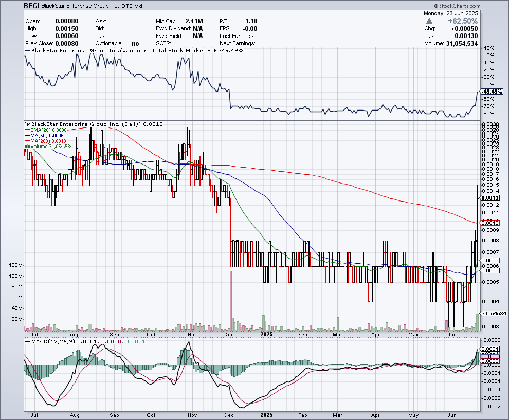
Task: Click the candlestick icon beside BlackStar (Daily)
Action: (28, 124)
